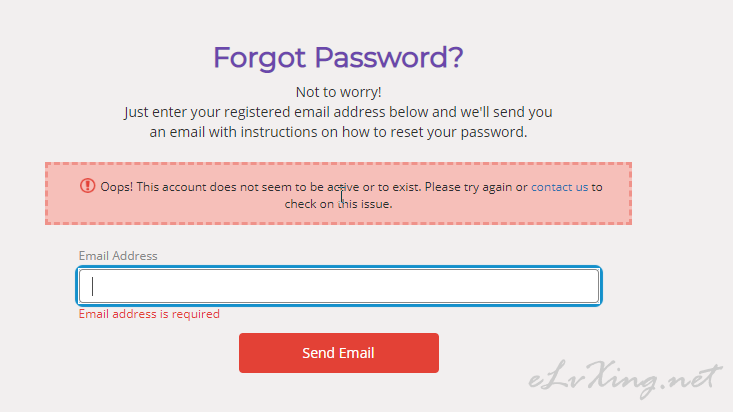Click the "Email Address" field label

(118, 256)
